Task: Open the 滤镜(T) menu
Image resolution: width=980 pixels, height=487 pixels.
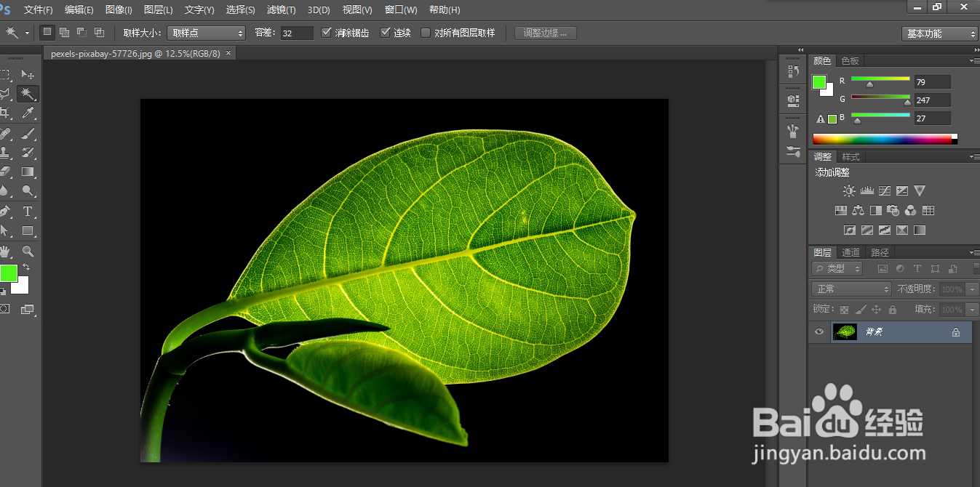Action: point(281,10)
